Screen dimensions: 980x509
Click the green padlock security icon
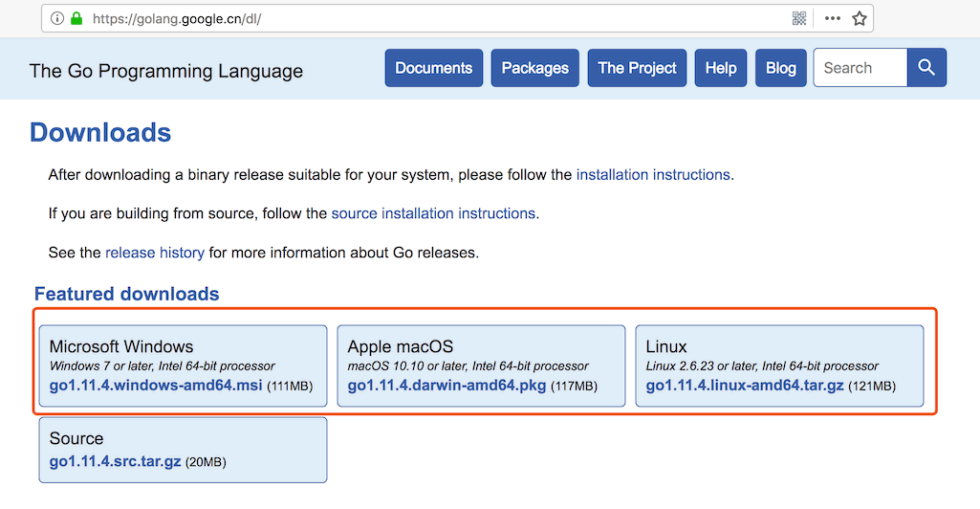[x=76, y=18]
